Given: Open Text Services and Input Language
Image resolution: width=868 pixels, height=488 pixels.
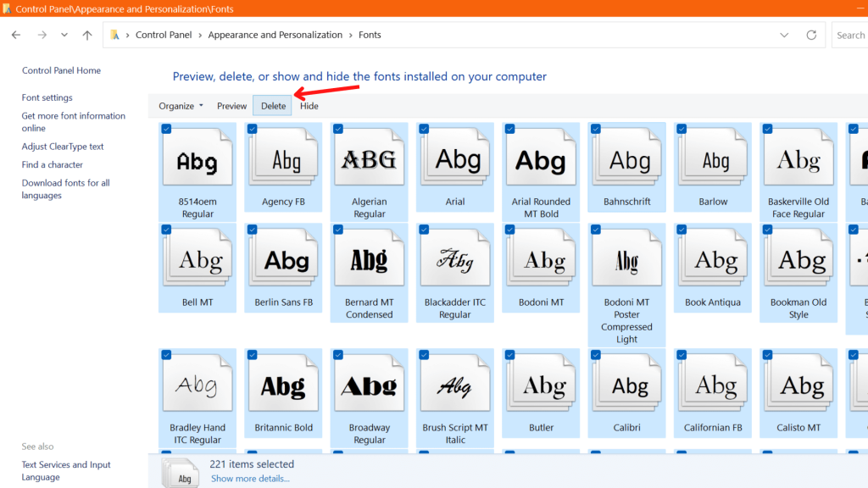Looking at the screenshot, I should 66,471.
